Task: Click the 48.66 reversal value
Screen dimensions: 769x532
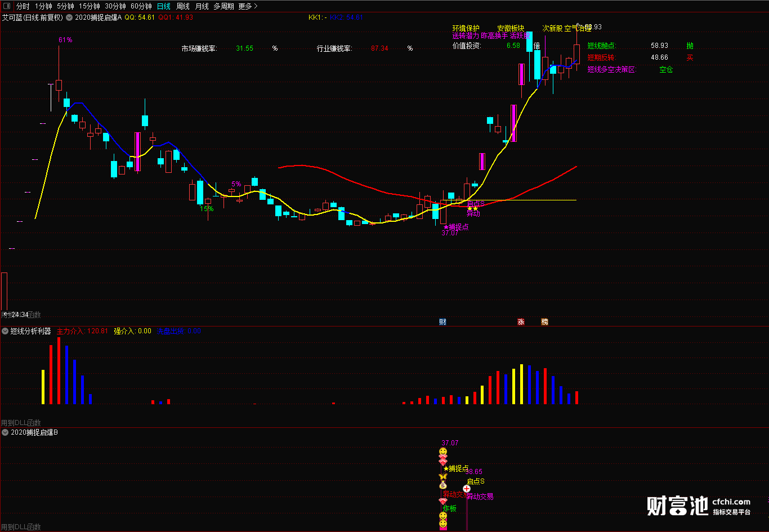Action: point(659,57)
